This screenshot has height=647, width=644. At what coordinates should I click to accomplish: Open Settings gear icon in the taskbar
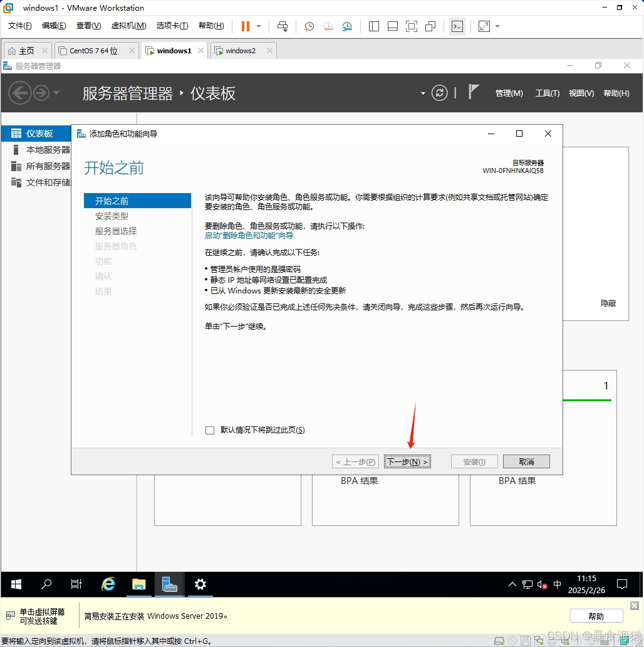[200, 584]
